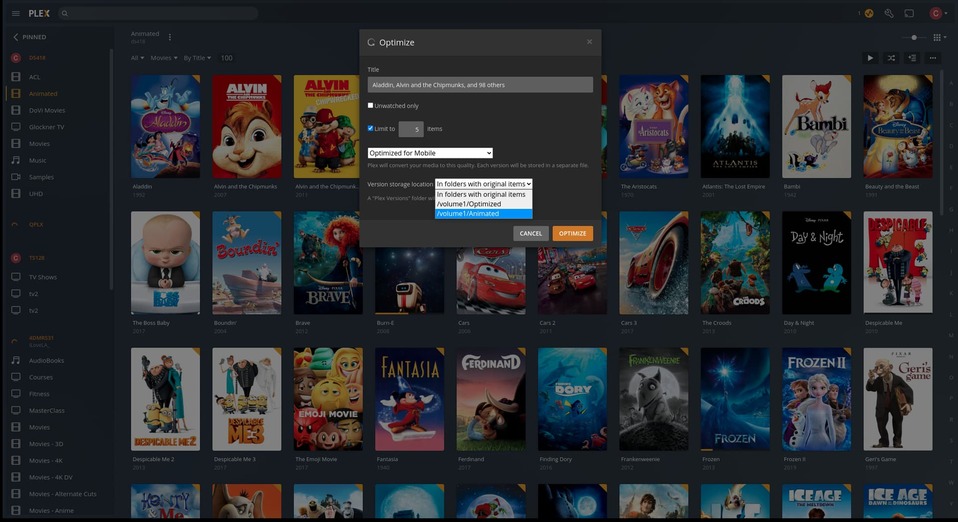Expand the user account dropdown arrow
Screen dimensions: 958x522
(x=945, y=13)
